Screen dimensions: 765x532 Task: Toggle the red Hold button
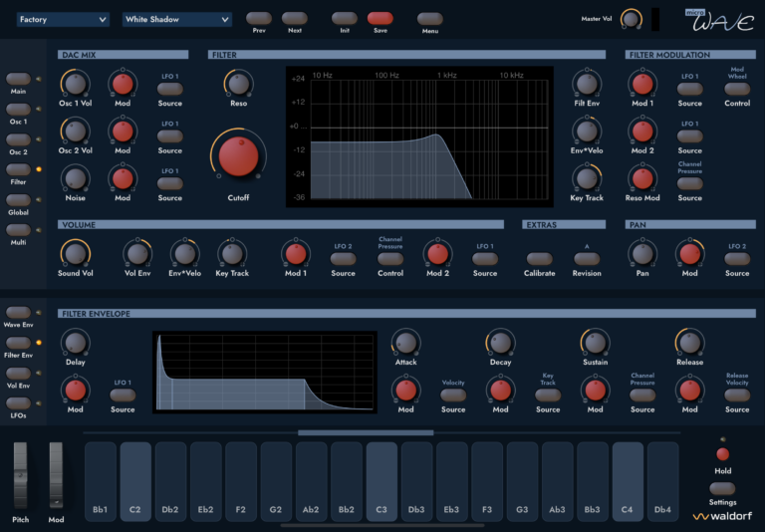722,454
